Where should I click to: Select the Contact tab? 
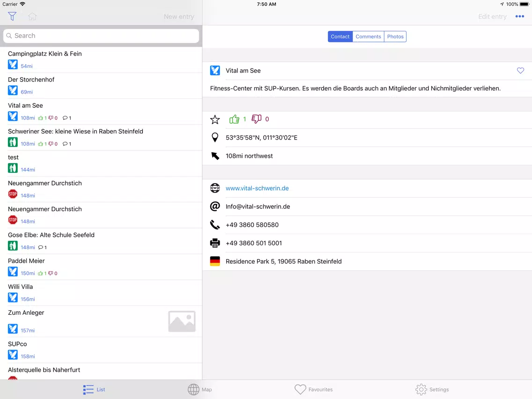point(340,37)
